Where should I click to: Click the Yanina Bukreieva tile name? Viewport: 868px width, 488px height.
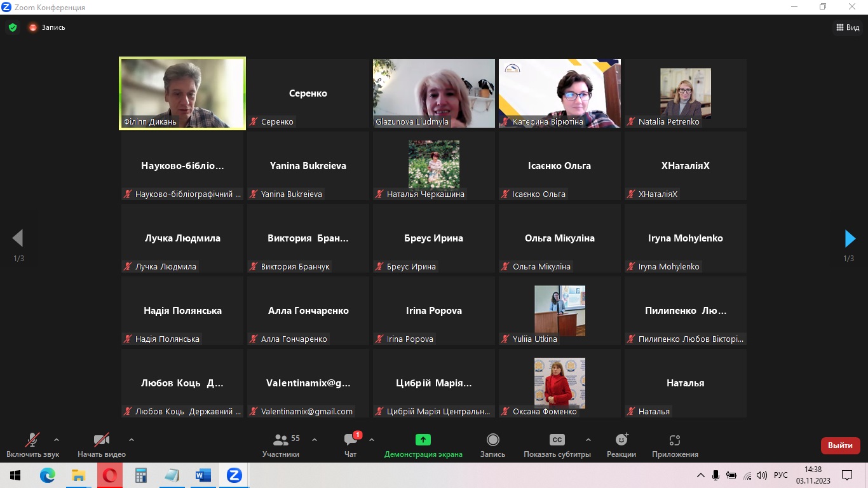[308, 166]
